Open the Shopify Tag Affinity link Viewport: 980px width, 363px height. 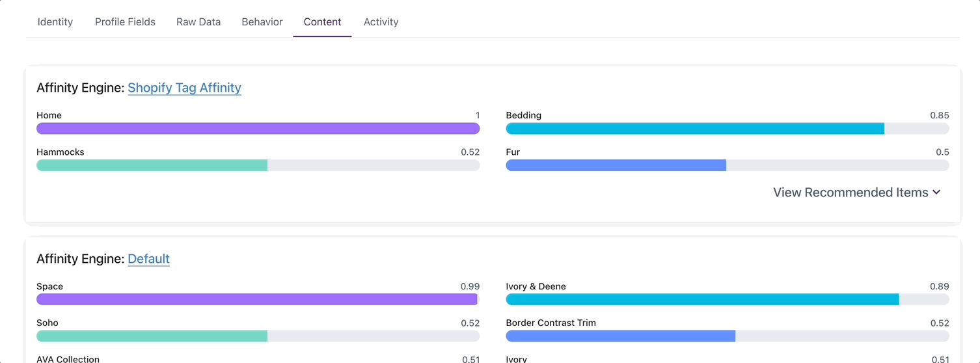click(x=184, y=88)
